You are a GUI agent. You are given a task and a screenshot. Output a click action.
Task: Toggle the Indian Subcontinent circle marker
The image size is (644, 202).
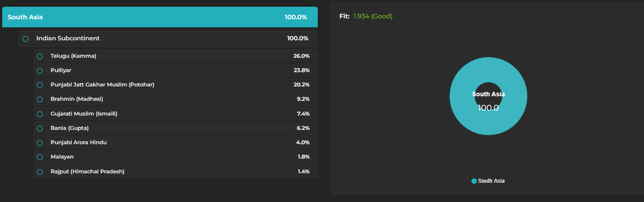25,39
